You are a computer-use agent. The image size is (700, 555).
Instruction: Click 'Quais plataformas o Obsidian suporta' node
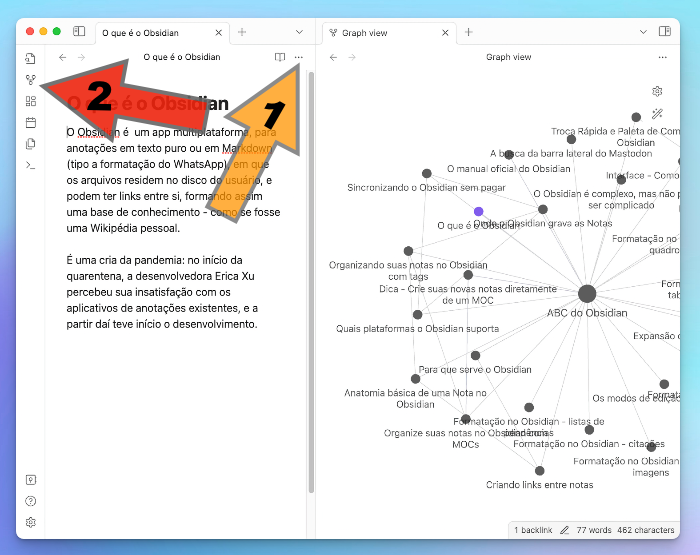point(417,314)
